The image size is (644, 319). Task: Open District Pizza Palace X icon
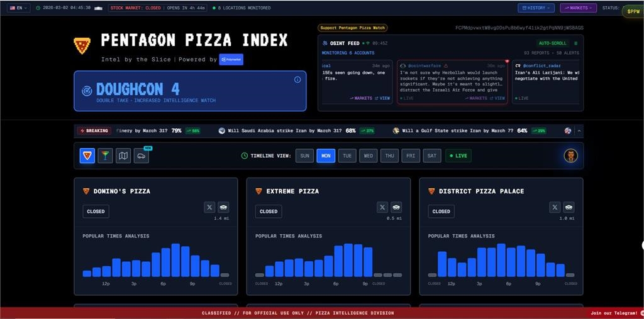[x=555, y=207]
